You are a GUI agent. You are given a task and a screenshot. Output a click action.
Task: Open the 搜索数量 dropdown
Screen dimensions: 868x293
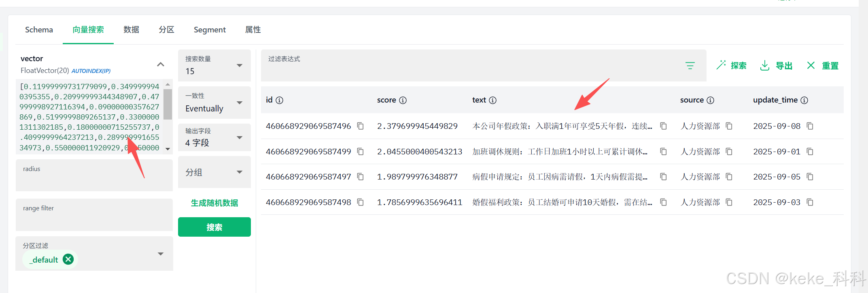[x=214, y=65]
